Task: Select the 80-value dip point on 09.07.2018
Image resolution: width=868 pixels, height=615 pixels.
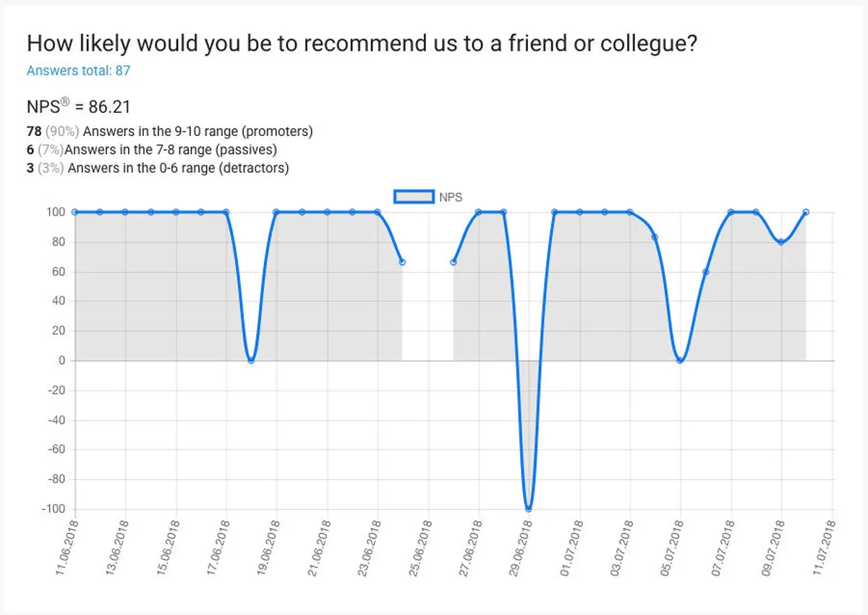Action: click(780, 242)
